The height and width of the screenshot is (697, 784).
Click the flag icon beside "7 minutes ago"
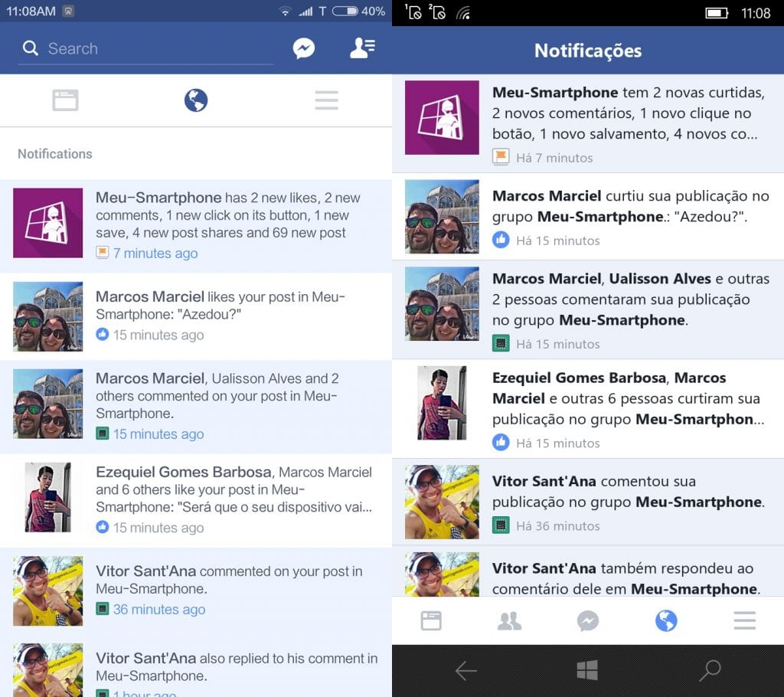point(102,252)
